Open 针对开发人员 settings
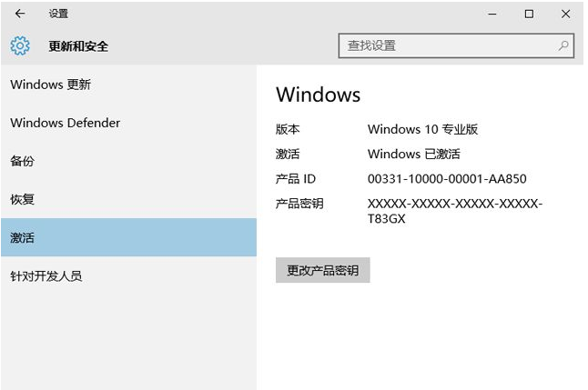 46,275
